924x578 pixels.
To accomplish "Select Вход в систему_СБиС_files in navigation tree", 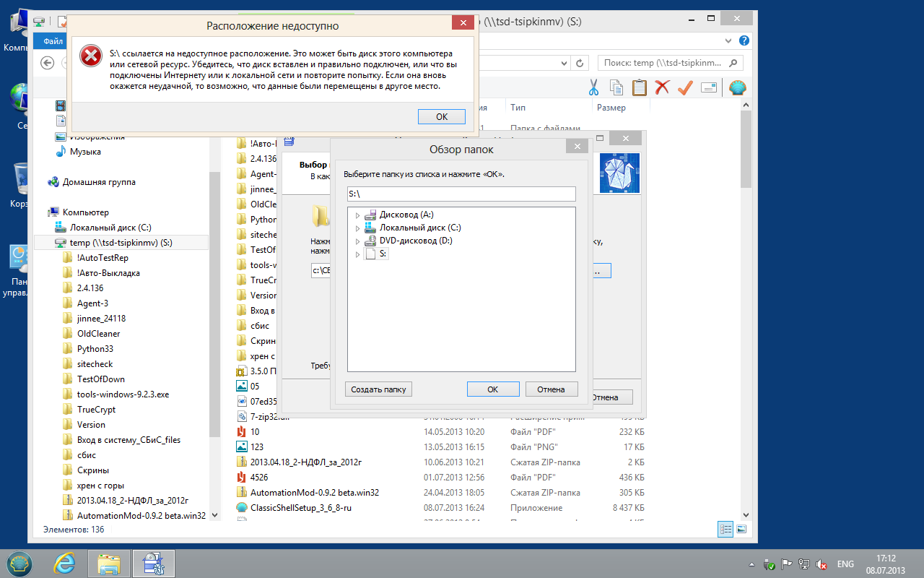I will tap(128, 440).
